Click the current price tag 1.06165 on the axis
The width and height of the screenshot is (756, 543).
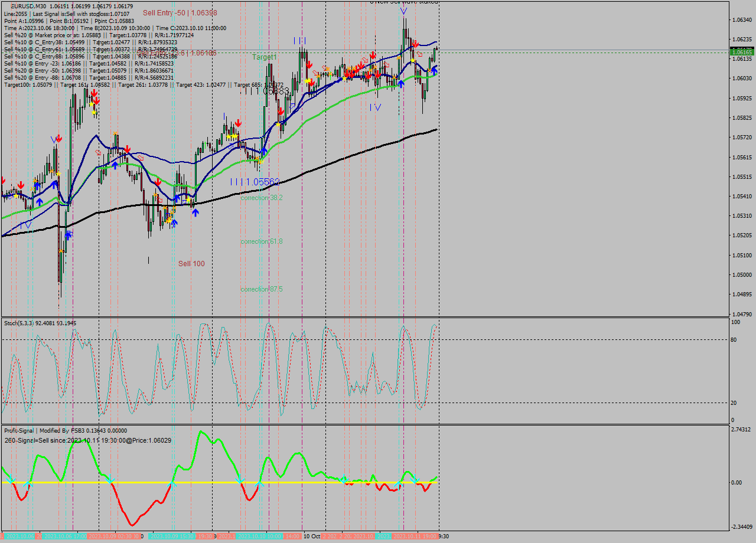click(x=742, y=52)
